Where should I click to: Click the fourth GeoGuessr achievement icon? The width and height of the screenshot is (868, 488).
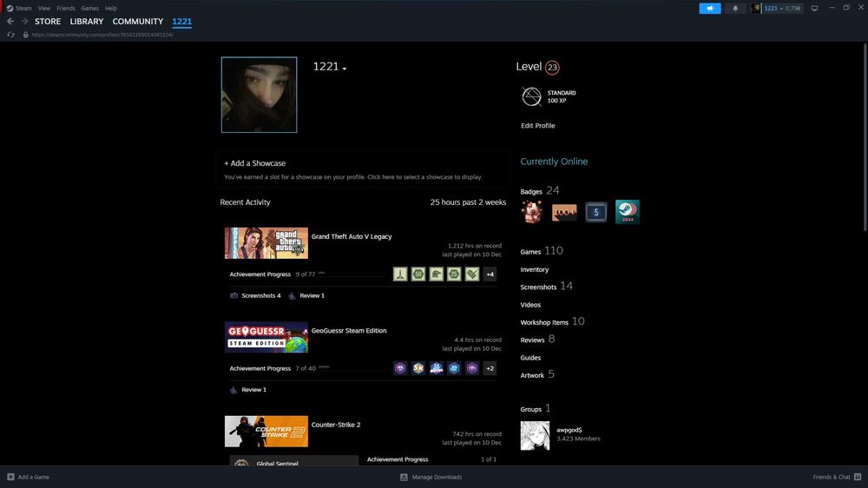tap(454, 368)
